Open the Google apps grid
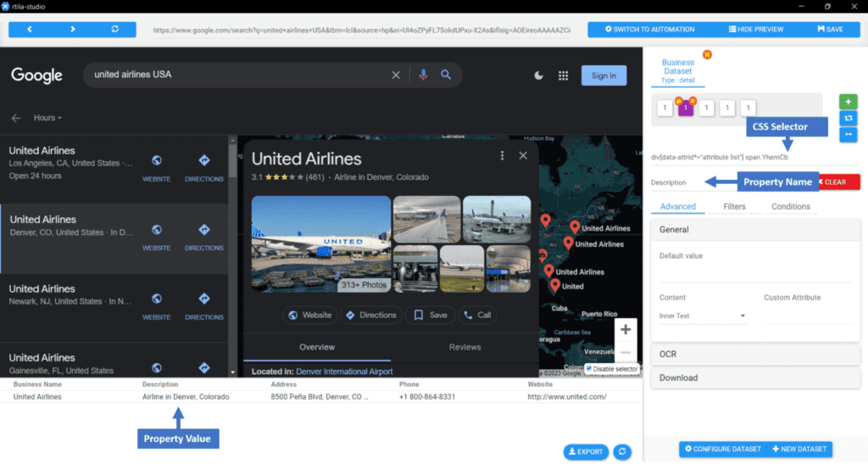868x475 pixels. click(563, 75)
